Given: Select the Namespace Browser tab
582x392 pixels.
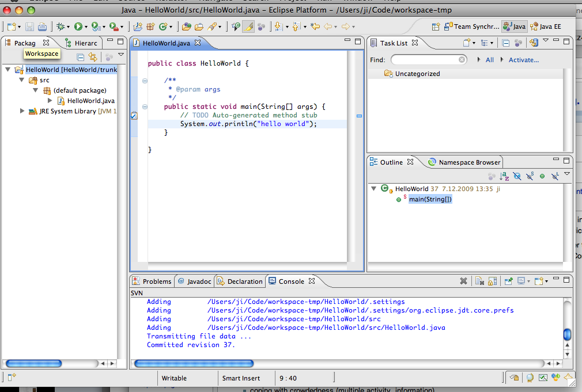Looking at the screenshot, I should click(x=464, y=162).
